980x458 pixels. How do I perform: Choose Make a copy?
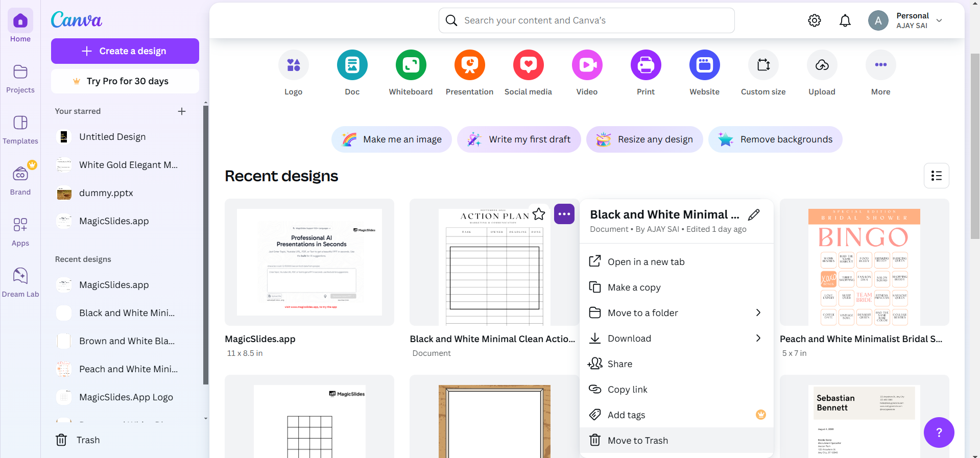(x=677, y=287)
